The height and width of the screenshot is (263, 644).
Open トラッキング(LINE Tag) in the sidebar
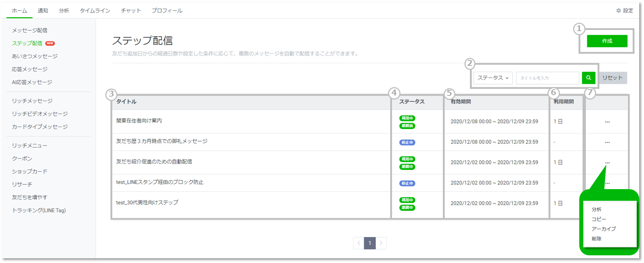click(39, 210)
